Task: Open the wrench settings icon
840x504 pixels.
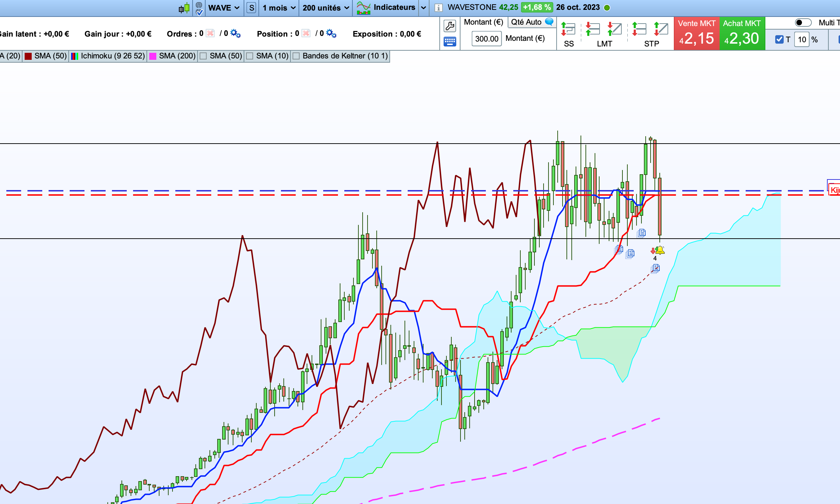Action: click(450, 26)
